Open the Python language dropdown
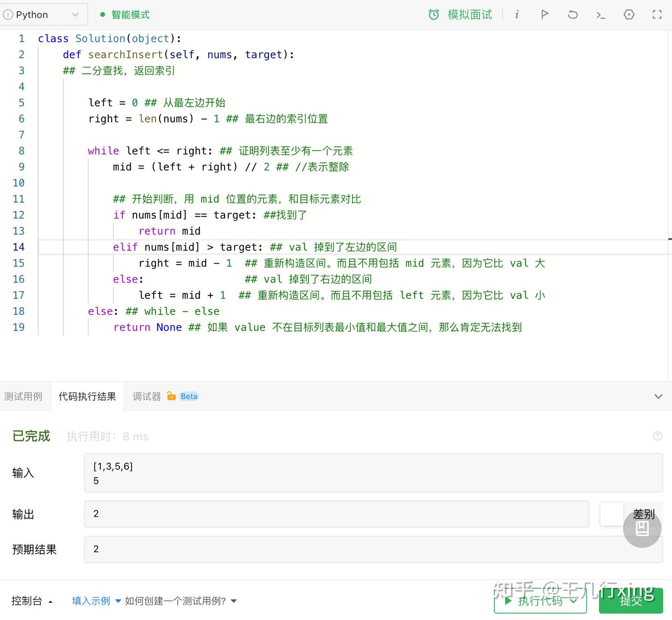Viewport: 672px width, 620px height. [44, 14]
